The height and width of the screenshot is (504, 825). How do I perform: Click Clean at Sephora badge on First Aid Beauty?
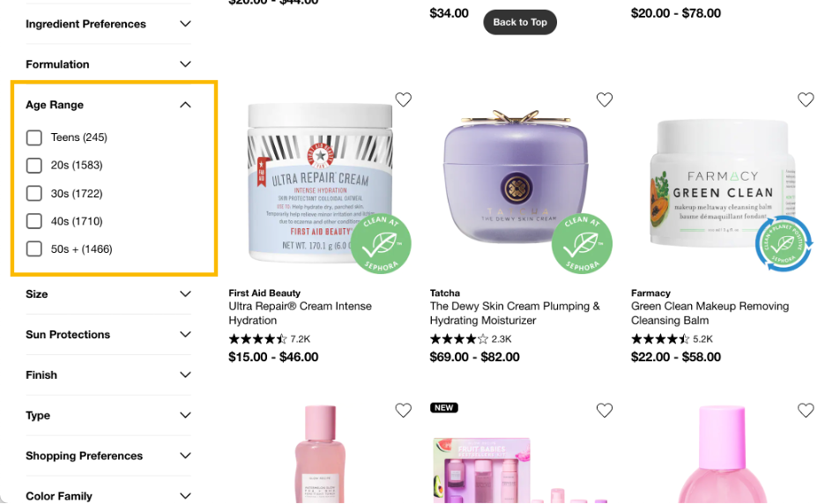click(381, 243)
